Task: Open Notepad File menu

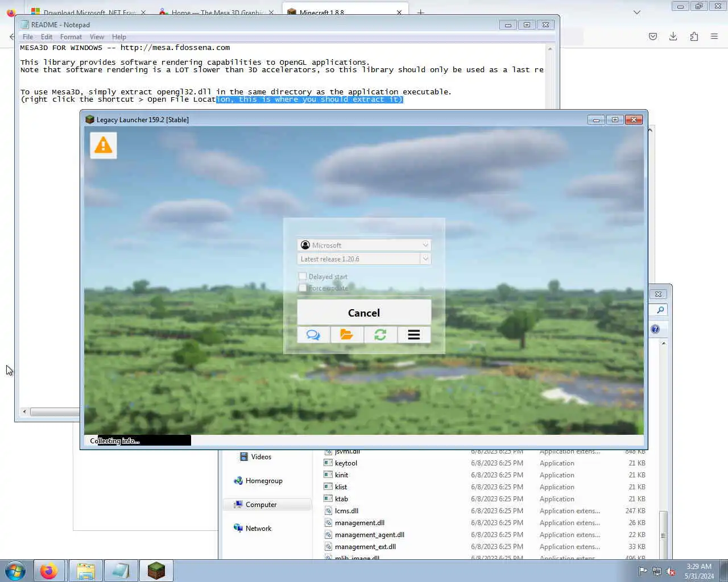Action: 28,37
